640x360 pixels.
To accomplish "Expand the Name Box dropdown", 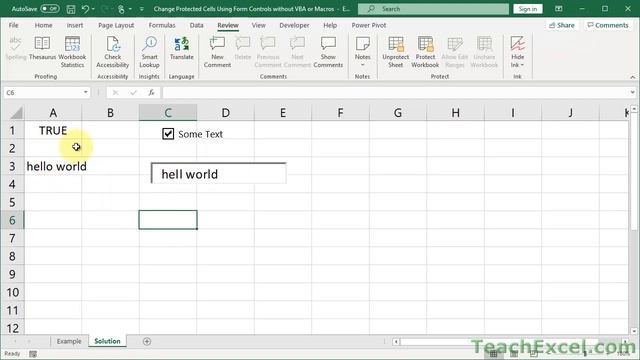I will tap(85, 92).
